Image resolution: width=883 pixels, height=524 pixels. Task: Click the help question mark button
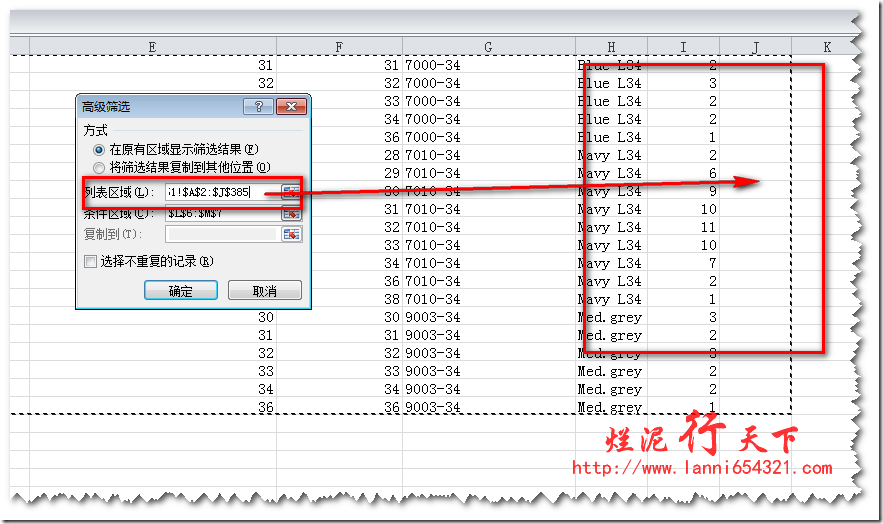point(258,107)
